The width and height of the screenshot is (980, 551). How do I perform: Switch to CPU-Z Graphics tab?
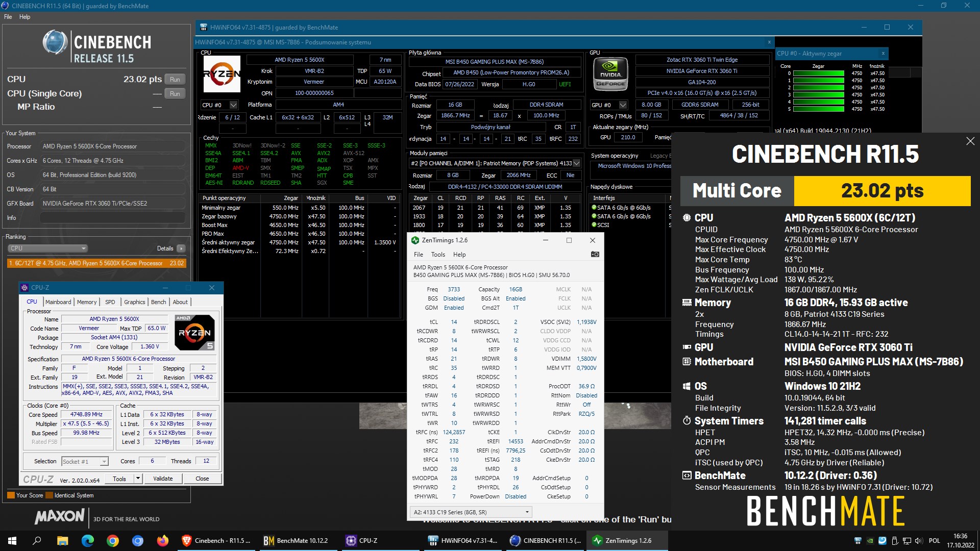134,302
